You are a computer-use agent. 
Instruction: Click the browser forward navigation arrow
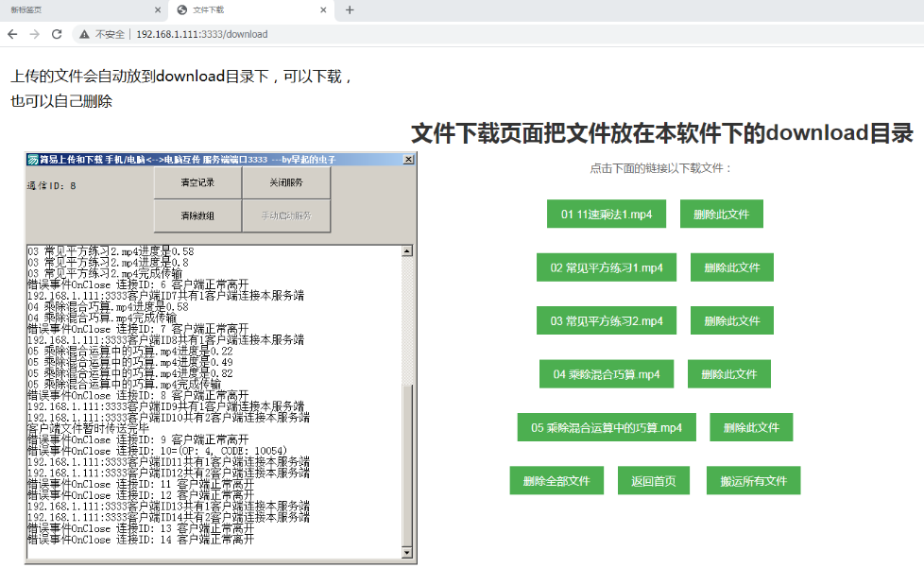click(x=36, y=33)
